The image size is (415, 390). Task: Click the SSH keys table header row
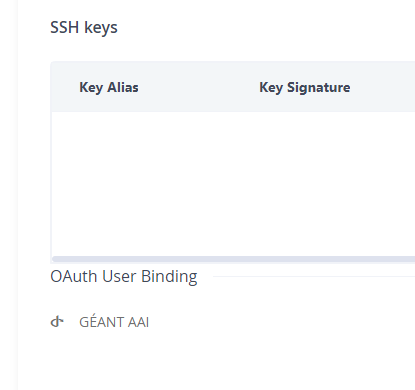tap(233, 87)
